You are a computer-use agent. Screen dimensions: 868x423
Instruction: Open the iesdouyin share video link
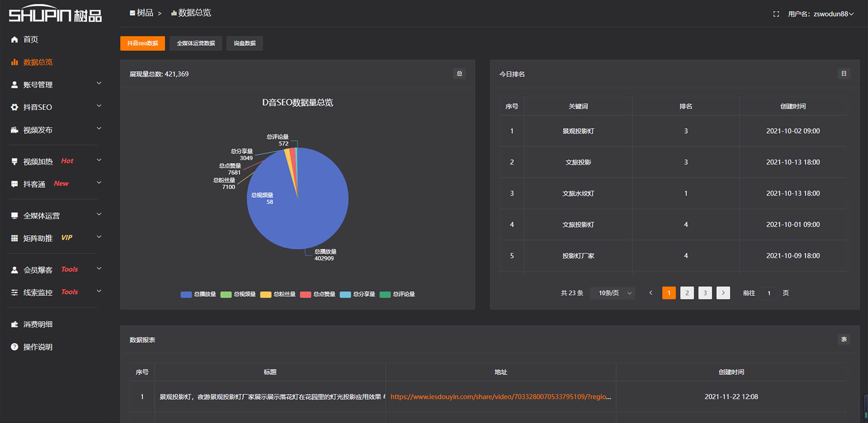point(500,397)
